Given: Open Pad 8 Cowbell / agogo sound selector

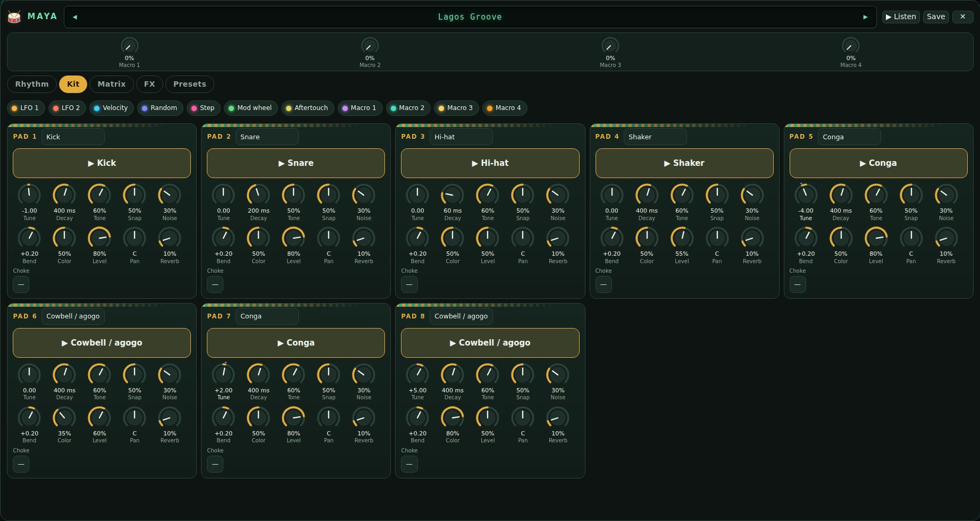Looking at the screenshot, I should point(461,316).
